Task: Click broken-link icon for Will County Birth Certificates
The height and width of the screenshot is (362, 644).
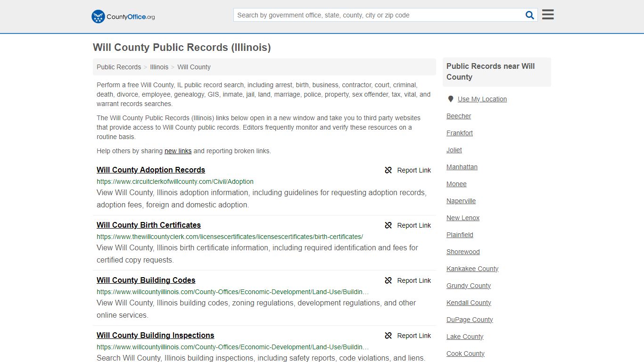Action: tap(388, 225)
